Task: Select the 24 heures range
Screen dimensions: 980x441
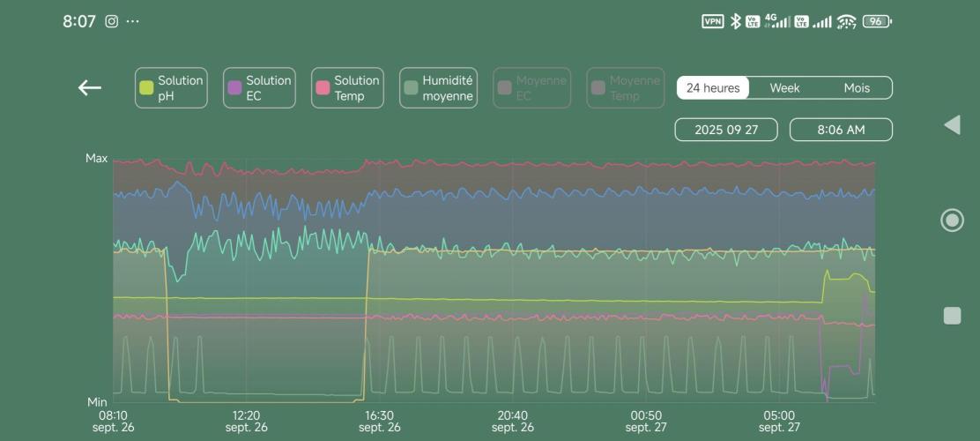Action: click(713, 88)
